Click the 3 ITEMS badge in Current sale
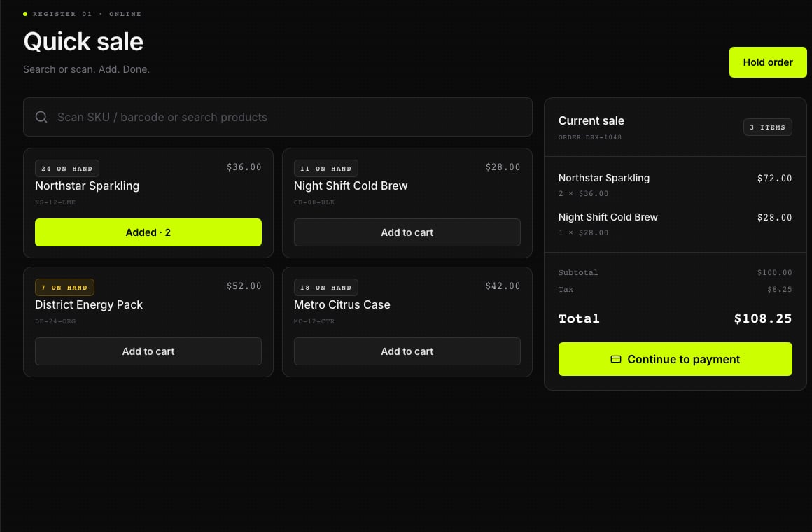The width and height of the screenshot is (812, 532). pyautogui.click(x=767, y=127)
